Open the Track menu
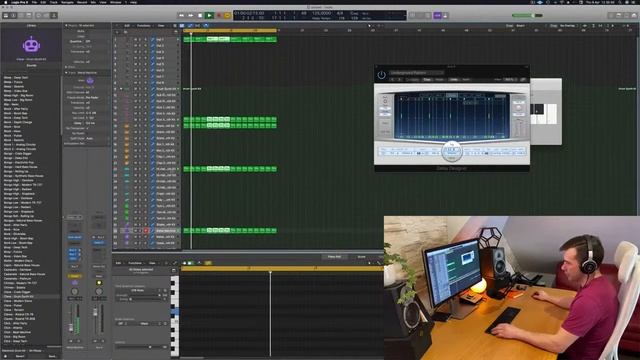The width and height of the screenshot is (640, 360). 53,2
